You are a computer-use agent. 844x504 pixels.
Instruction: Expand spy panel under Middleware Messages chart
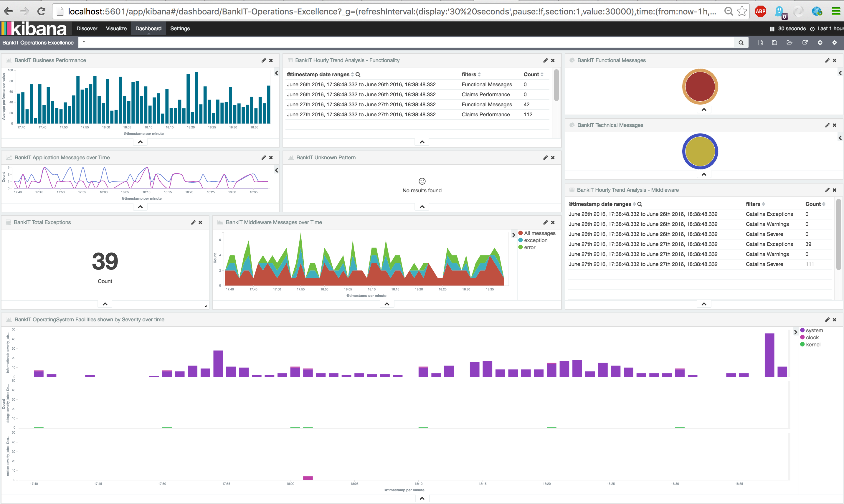pyautogui.click(x=387, y=304)
